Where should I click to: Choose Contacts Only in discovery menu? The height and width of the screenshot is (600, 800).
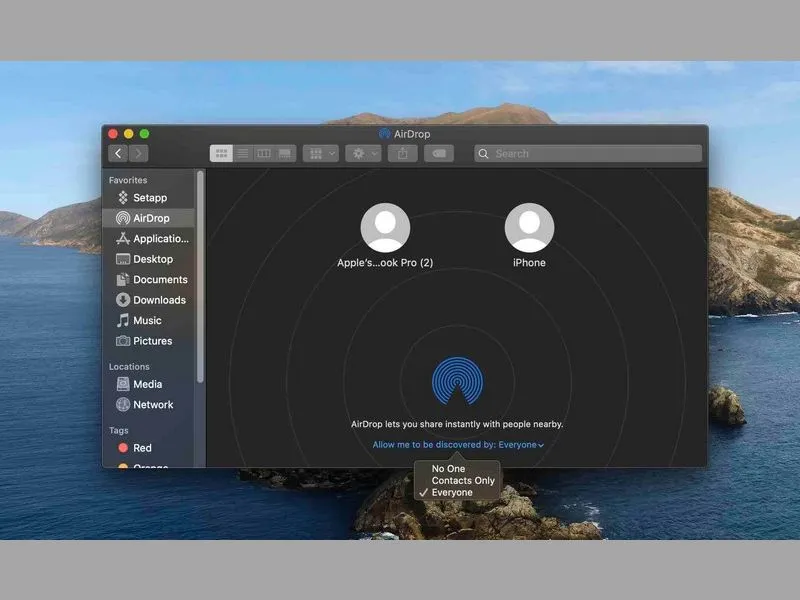tap(463, 480)
